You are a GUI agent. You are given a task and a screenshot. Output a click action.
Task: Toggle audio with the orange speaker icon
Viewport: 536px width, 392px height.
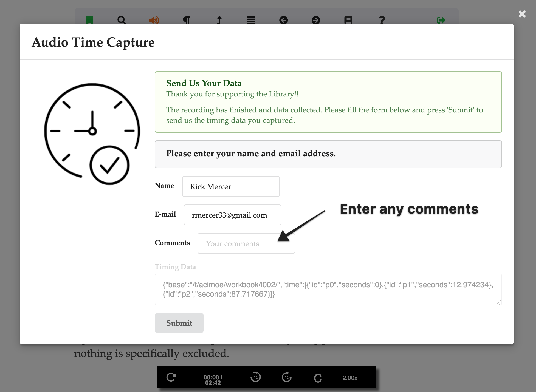coord(154,20)
